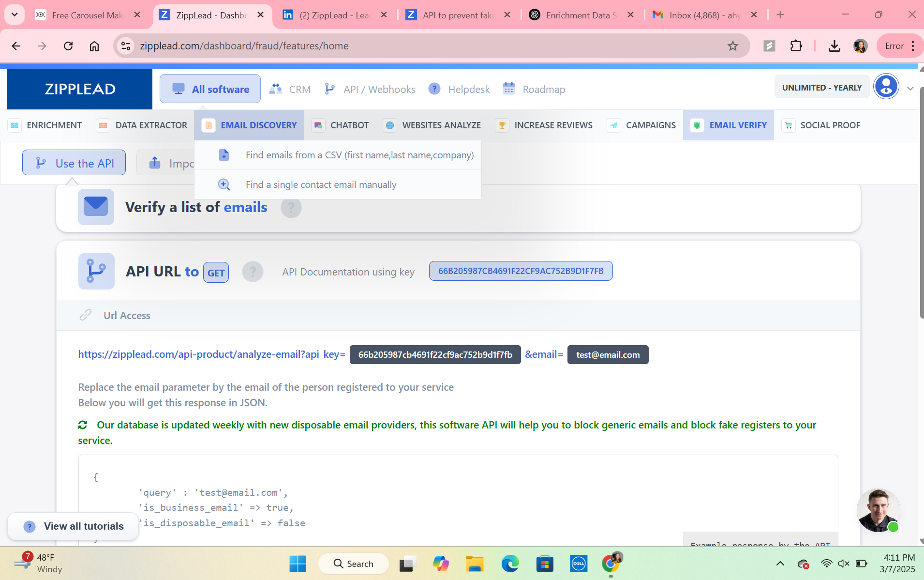Click the address bar URL
924x580 pixels.
coord(244,46)
